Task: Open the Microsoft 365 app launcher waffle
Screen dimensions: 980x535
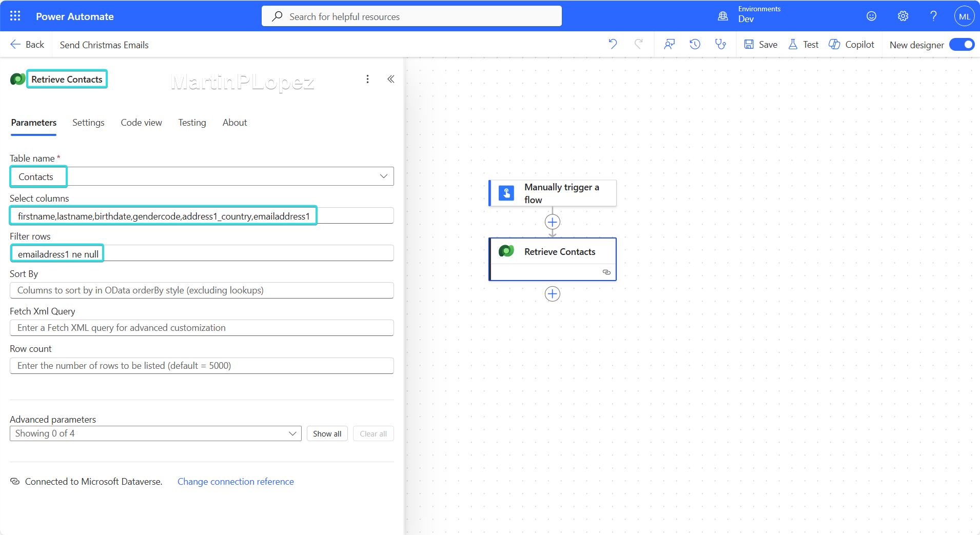Action: [15, 15]
